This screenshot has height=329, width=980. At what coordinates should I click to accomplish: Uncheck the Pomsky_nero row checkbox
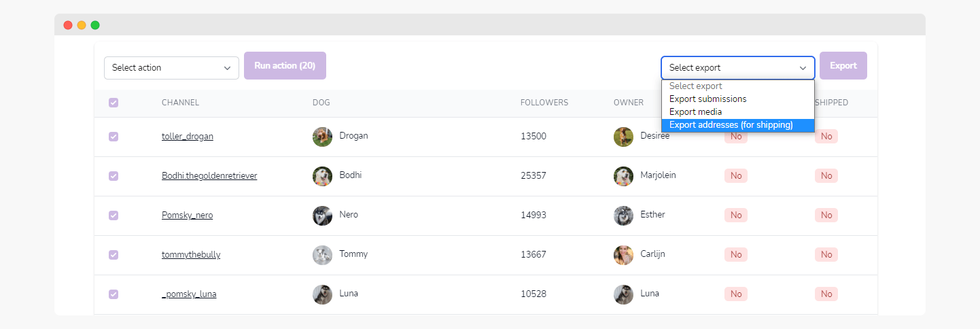point(113,215)
